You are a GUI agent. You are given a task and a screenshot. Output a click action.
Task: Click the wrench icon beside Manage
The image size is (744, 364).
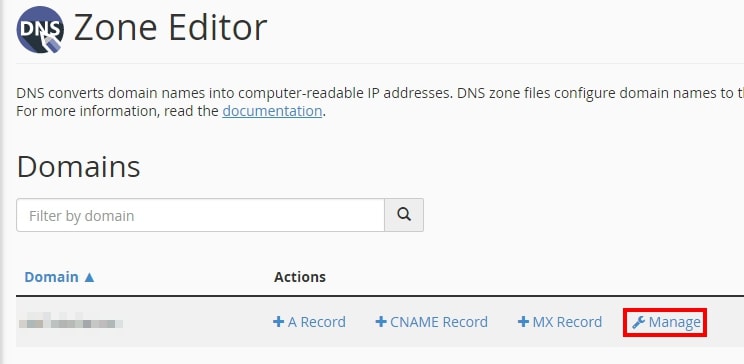coord(638,323)
